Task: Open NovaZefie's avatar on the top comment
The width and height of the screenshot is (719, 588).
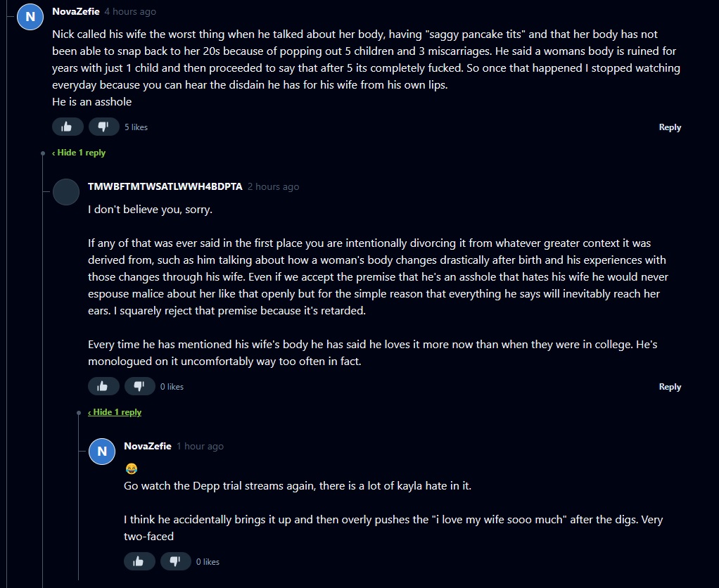Action: pyautogui.click(x=30, y=16)
